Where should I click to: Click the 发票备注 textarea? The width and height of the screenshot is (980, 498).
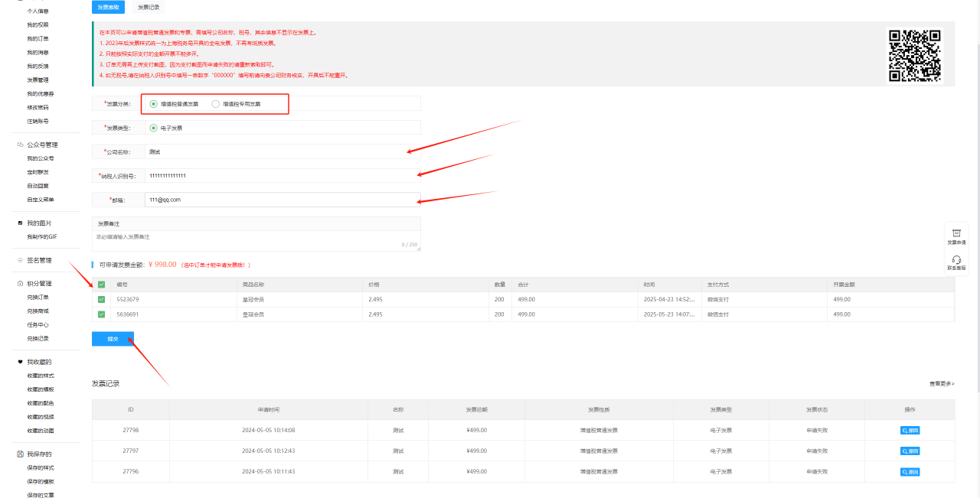pos(256,239)
